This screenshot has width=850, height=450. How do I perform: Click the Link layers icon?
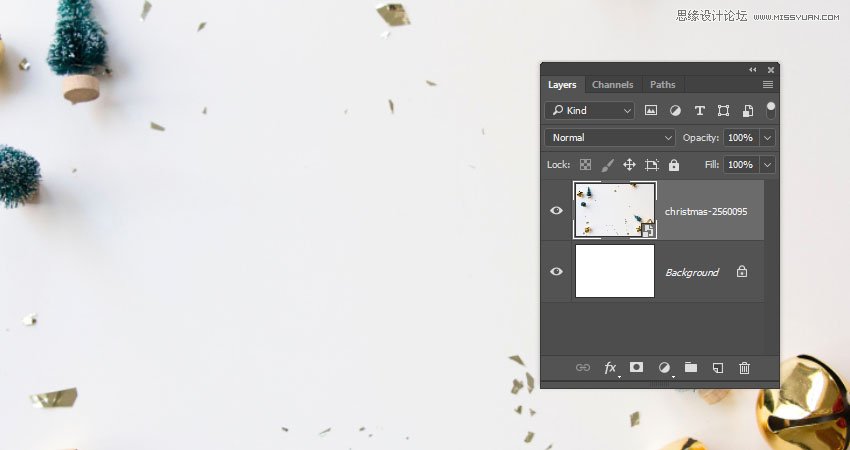point(583,368)
